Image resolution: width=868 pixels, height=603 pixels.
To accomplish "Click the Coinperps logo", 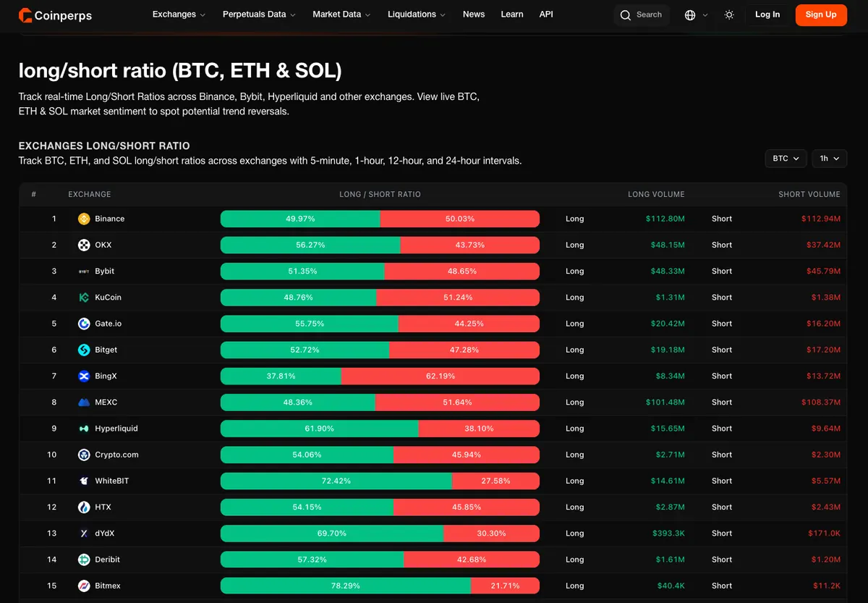I will point(55,14).
